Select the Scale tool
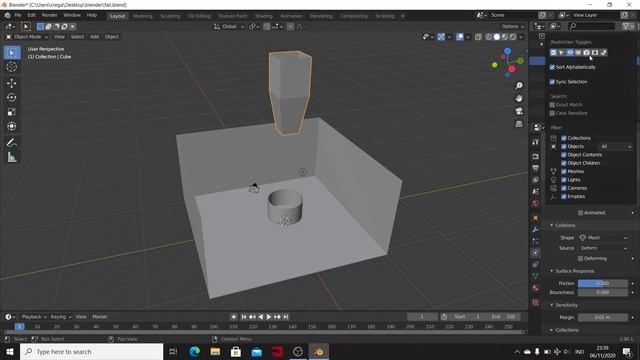Screen dimensions: 640x360 pos(11,112)
